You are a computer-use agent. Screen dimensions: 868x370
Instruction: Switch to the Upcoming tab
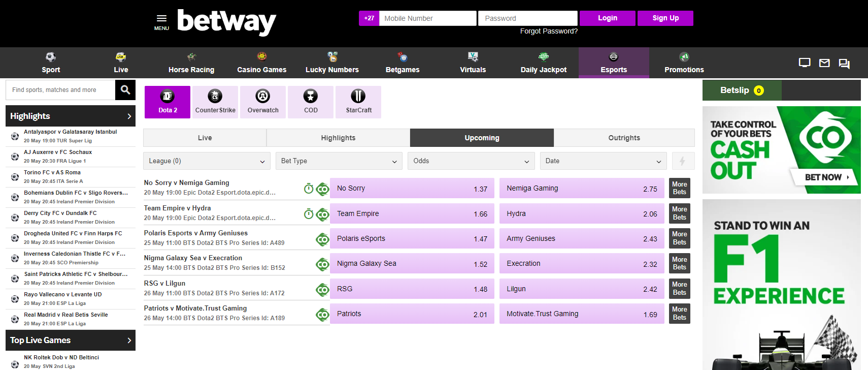click(482, 138)
